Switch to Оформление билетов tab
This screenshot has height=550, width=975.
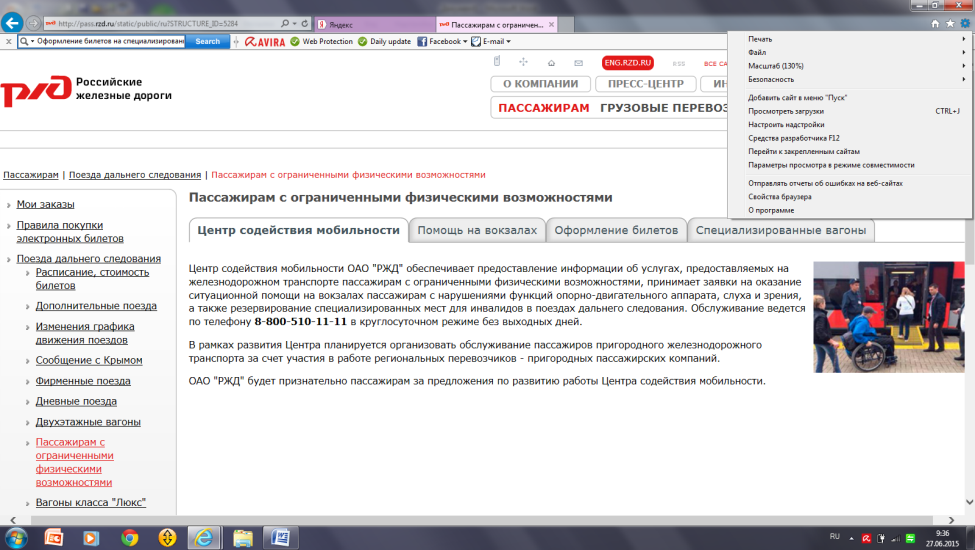point(616,230)
